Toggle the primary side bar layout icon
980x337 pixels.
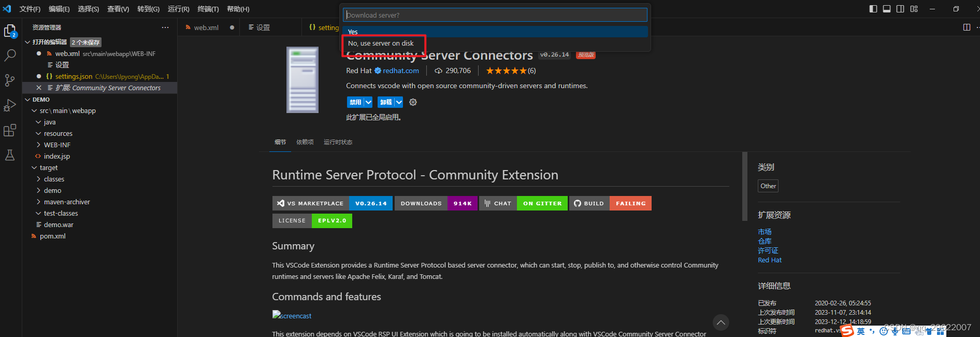tap(873, 9)
